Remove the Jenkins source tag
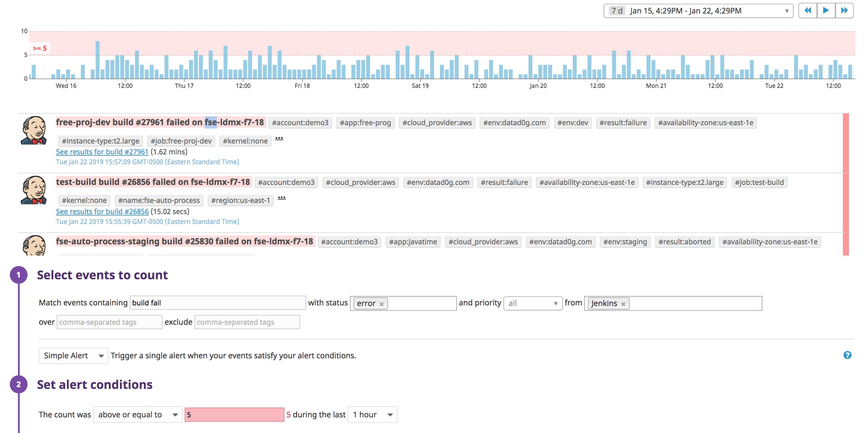 click(623, 304)
